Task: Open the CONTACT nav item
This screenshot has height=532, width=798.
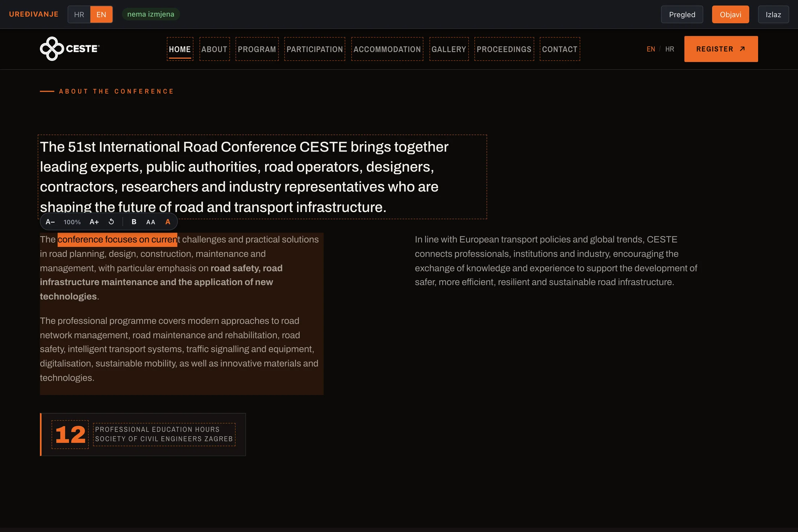Action: point(560,49)
